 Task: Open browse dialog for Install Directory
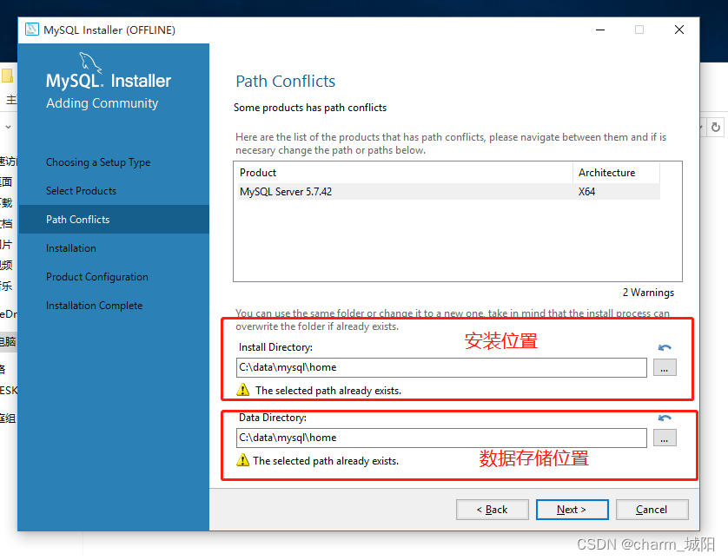click(665, 367)
